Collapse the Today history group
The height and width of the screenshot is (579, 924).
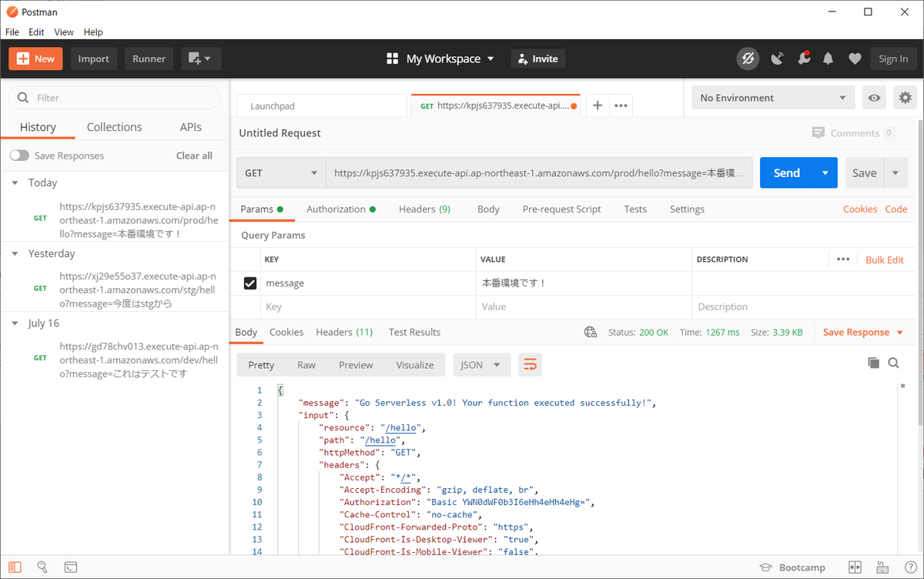pos(15,183)
